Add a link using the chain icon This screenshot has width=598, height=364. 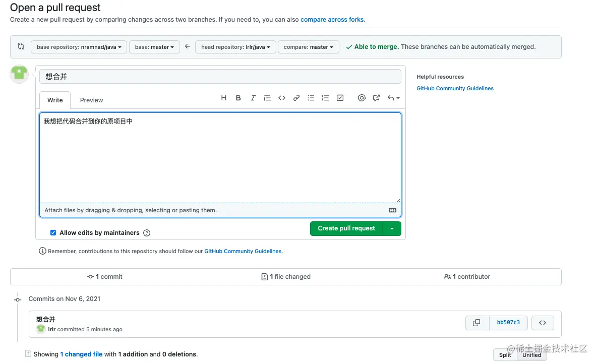[296, 98]
